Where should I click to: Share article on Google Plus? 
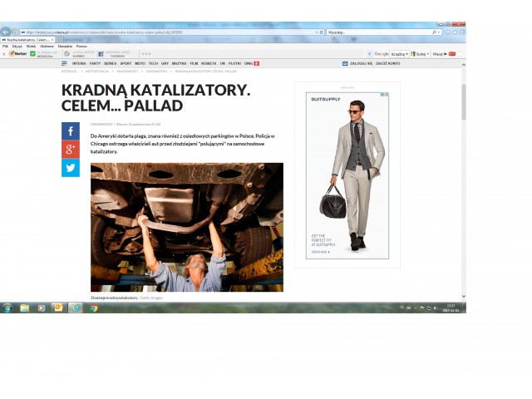[x=71, y=150]
